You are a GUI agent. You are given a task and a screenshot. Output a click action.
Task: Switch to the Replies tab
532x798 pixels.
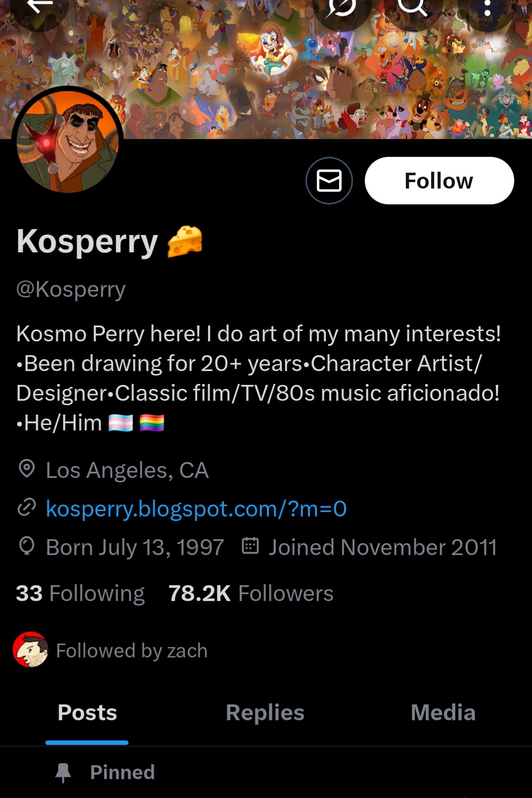tap(265, 712)
